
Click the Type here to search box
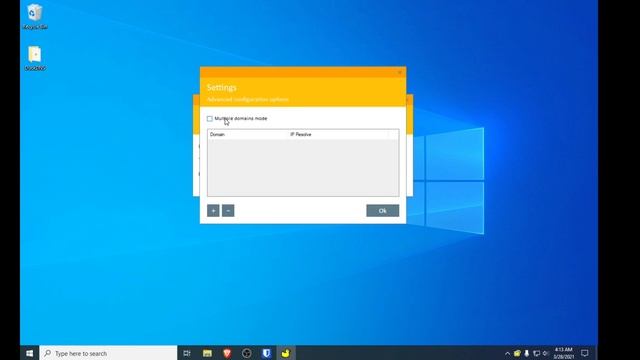click(x=108, y=353)
